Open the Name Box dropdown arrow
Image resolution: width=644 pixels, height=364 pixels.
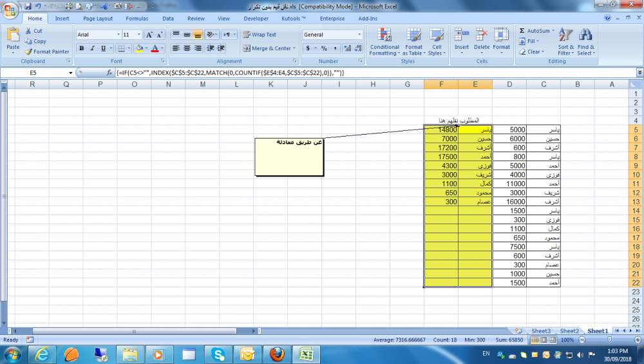pos(70,73)
